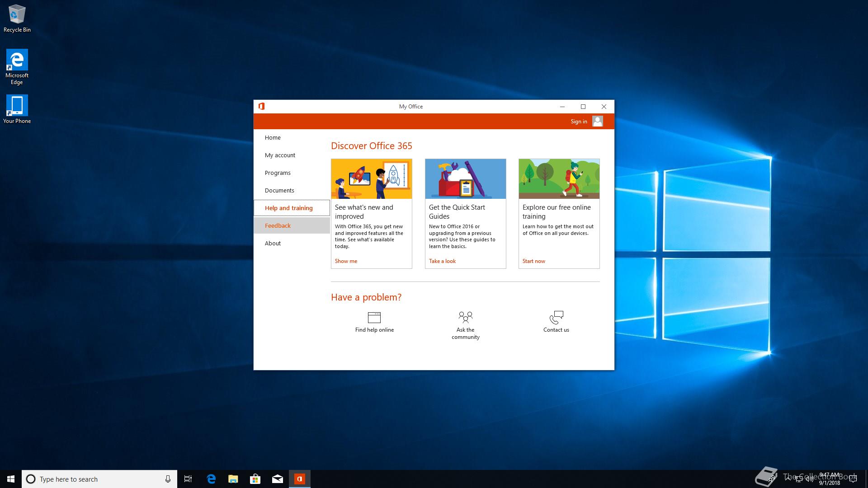Click the rocket illustration thumbnail
868x488 pixels.
point(371,179)
